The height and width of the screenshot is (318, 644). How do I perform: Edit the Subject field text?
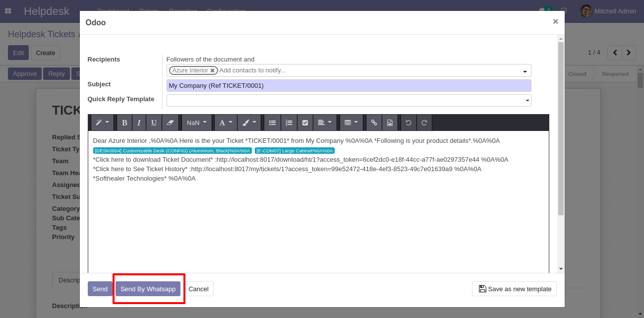pyautogui.click(x=349, y=85)
